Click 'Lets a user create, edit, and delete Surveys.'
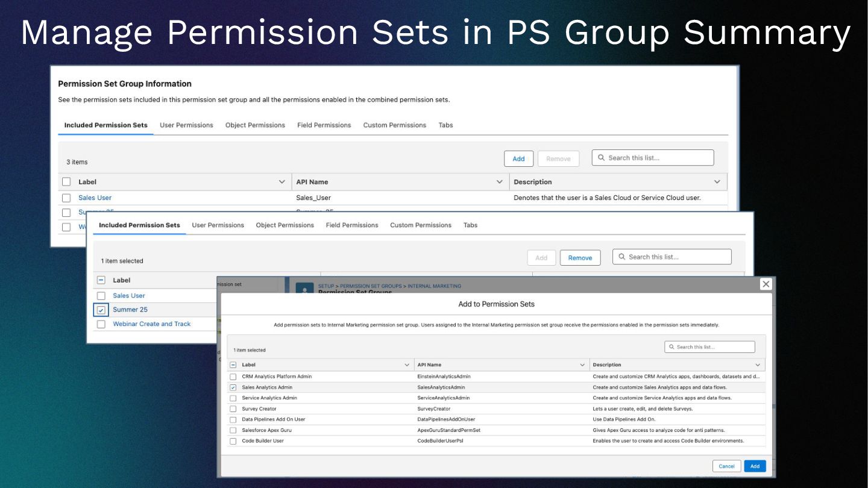Viewport: 868px width, 488px height. [643, 409]
